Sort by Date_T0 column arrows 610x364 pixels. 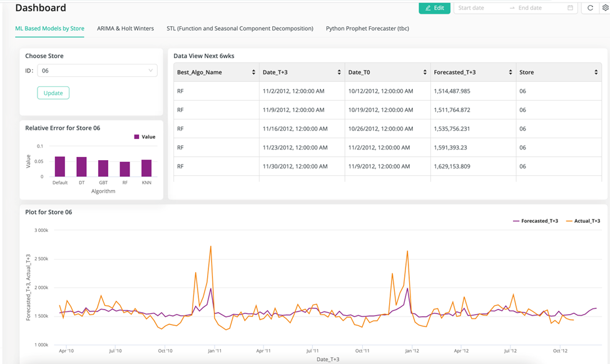(425, 73)
